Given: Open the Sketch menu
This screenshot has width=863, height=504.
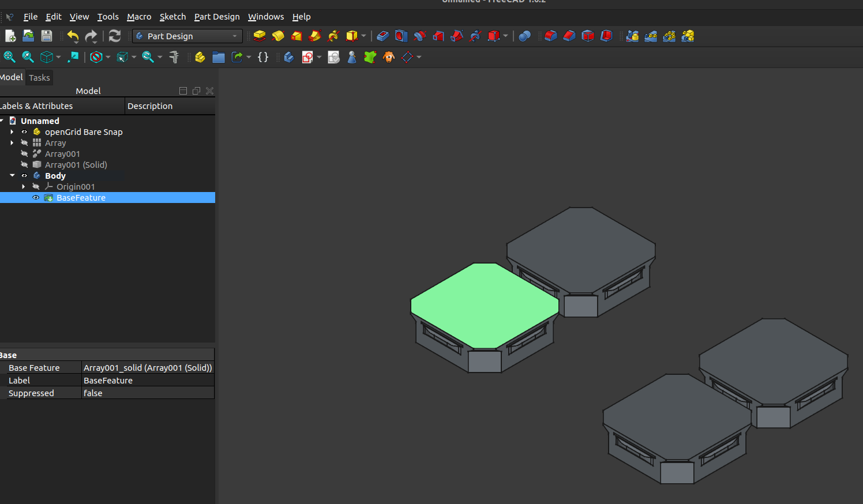Looking at the screenshot, I should tap(172, 17).
